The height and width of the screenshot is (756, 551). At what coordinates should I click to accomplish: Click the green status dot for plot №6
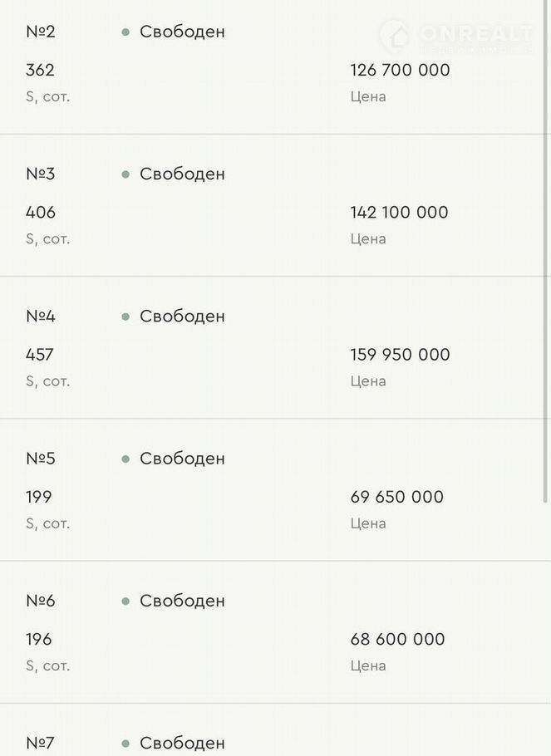(x=125, y=601)
